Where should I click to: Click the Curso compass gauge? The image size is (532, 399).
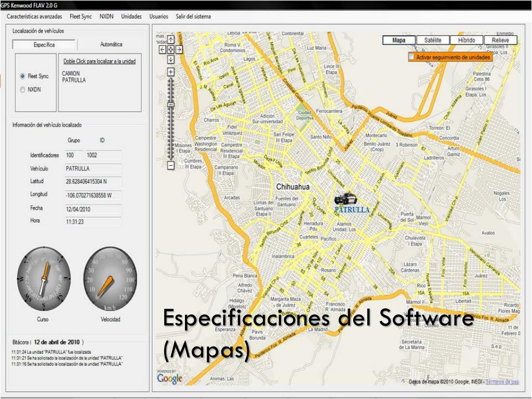pyautogui.click(x=44, y=279)
